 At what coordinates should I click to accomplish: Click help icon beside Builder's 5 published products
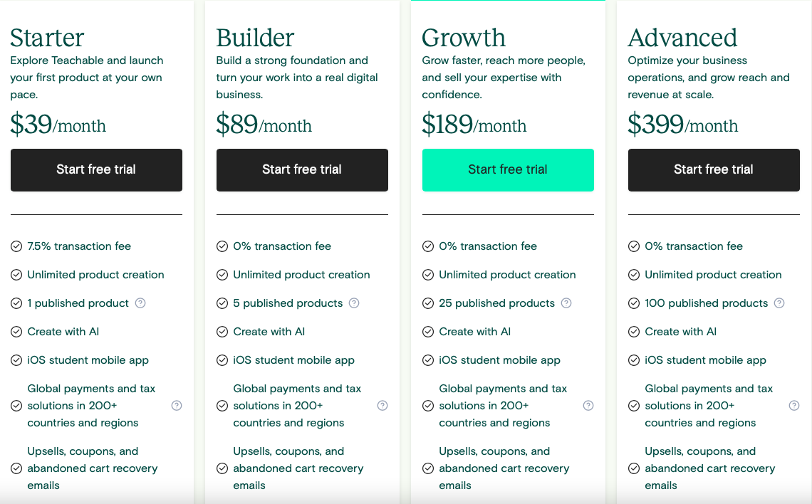(354, 303)
